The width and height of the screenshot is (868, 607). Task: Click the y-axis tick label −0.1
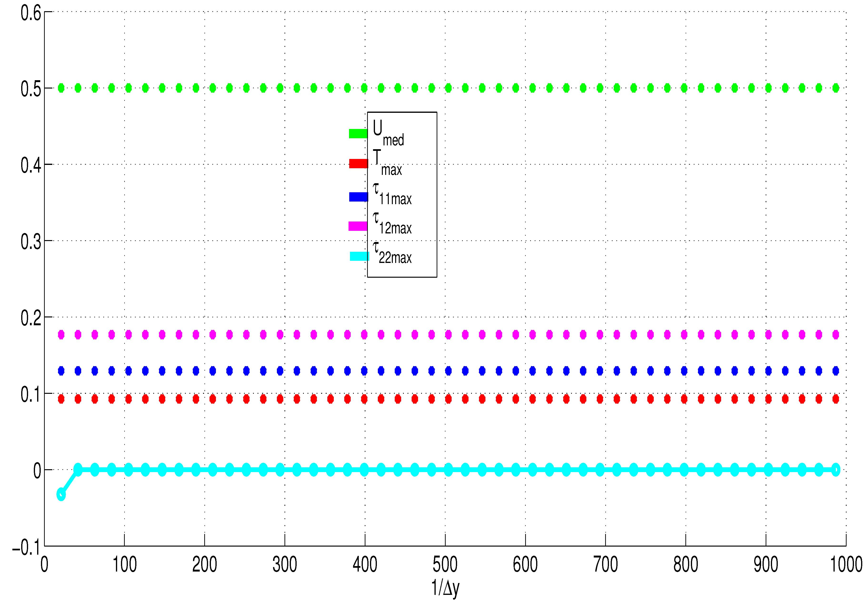(x=26, y=547)
